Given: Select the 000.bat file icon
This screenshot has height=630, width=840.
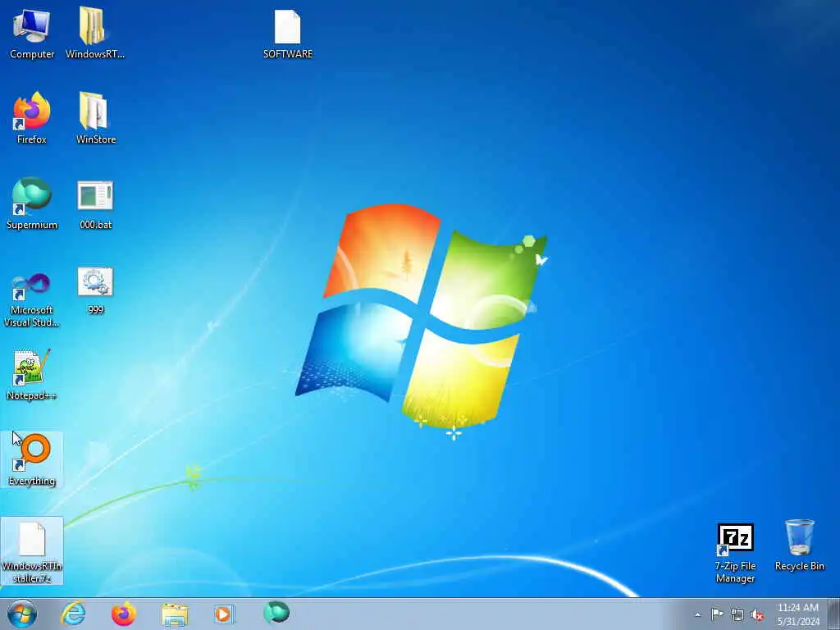Looking at the screenshot, I should 95,203.
